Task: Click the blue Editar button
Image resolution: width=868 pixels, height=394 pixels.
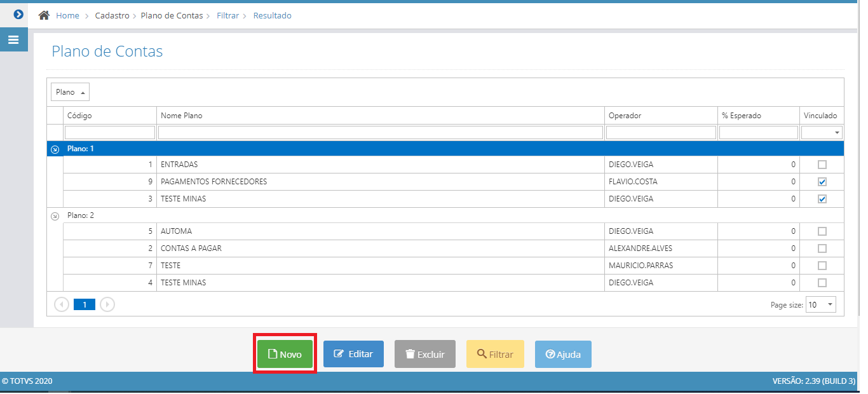Action: point(353,354)
